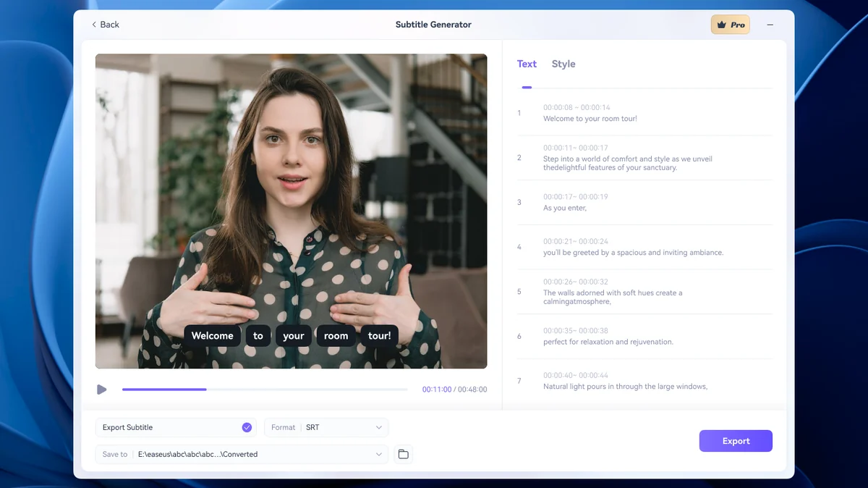Open the Save to path dropdown
Viewport: 868px width, 488px height.
(378, 454)
